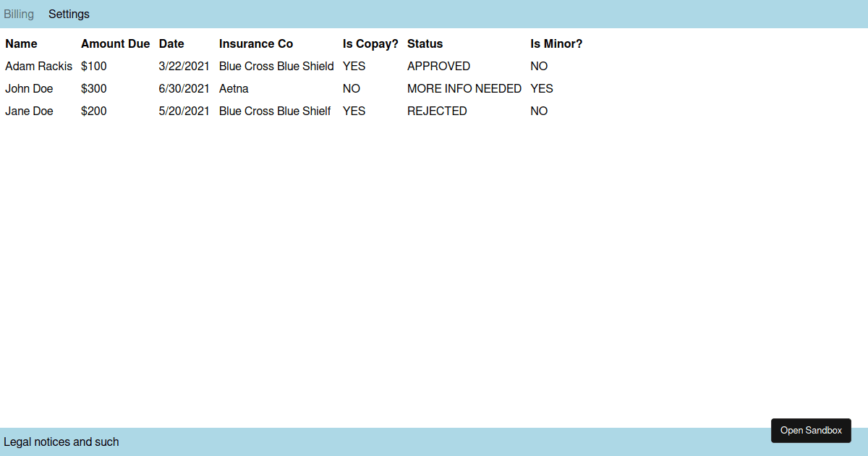The image size is (868, 456).
Task: Click the Amount Due column header
Action: coord(115,44)
